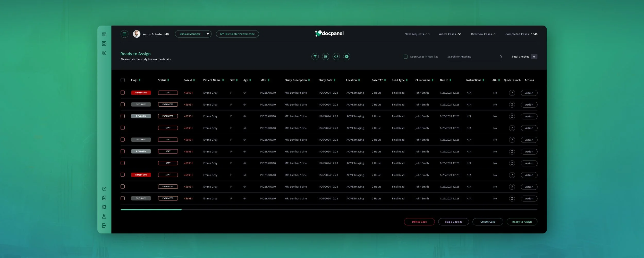
Task: Open the filter funnel icon
Action: pyautogui.click(x=315, y=57)
